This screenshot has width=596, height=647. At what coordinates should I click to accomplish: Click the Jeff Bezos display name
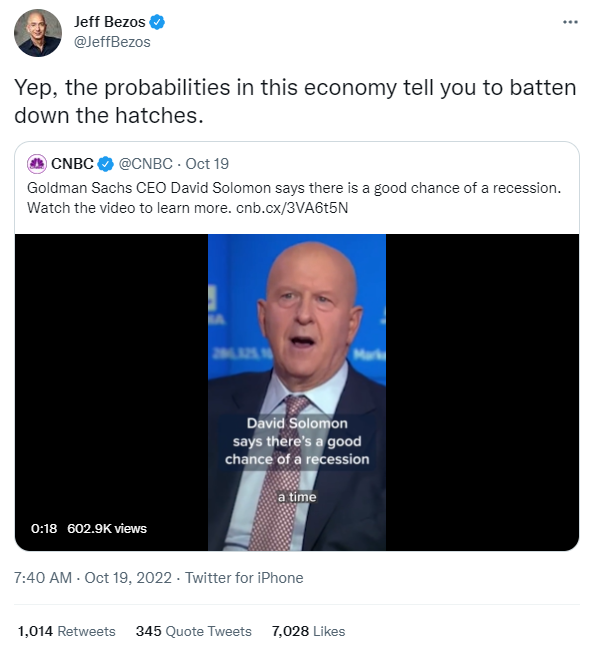(109, 22)
